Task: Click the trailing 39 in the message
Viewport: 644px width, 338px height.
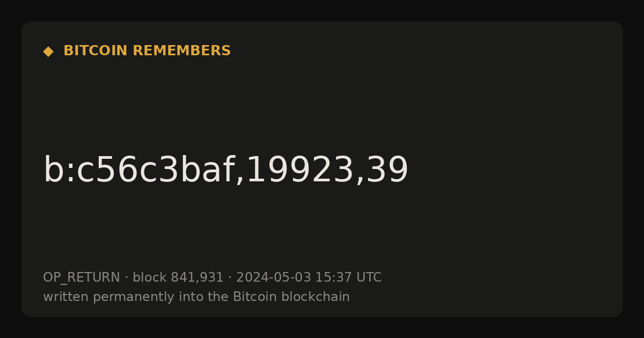Action: [x=387, y=171]
